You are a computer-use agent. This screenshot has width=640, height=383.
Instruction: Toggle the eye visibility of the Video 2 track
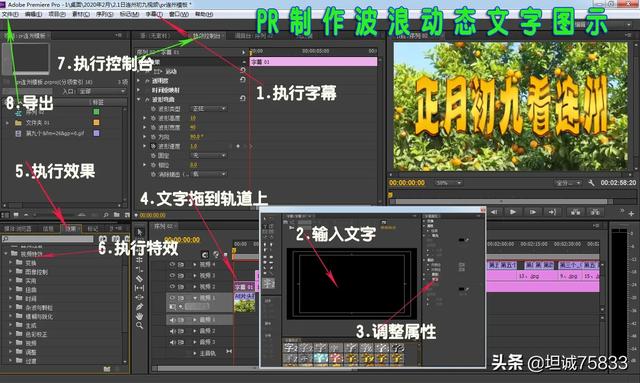coord(172,287)
